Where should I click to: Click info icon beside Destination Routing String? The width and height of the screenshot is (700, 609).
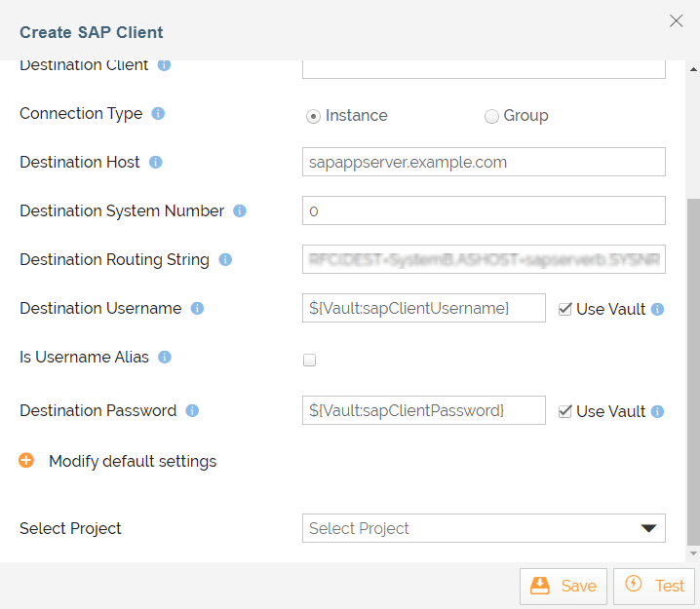tap(225, 260)
